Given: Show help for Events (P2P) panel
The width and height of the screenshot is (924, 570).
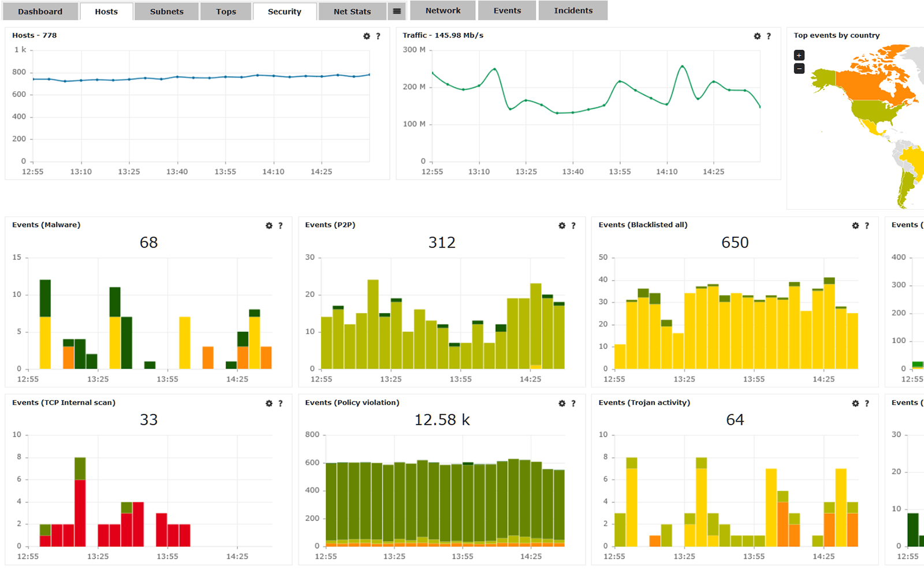Looking at the screenshot, I should click(573, 226).
